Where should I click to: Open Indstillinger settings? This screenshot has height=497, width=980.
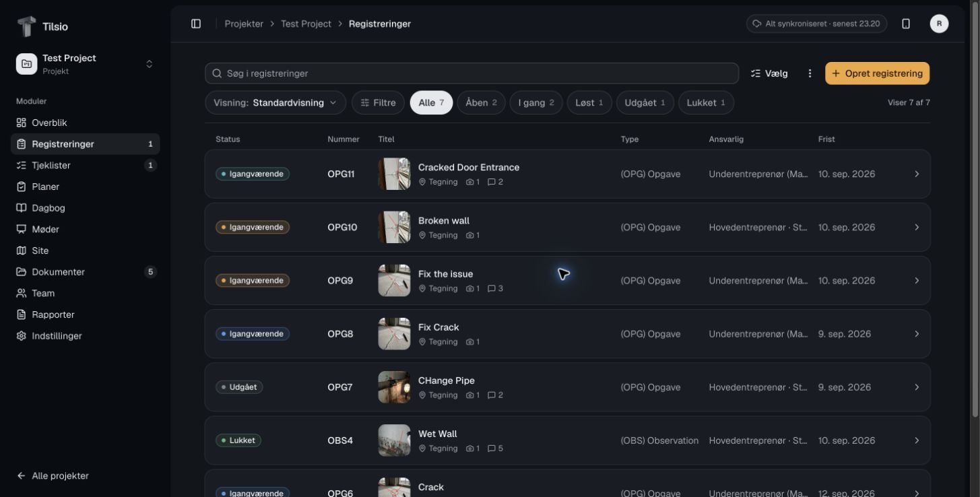[85, 336]
